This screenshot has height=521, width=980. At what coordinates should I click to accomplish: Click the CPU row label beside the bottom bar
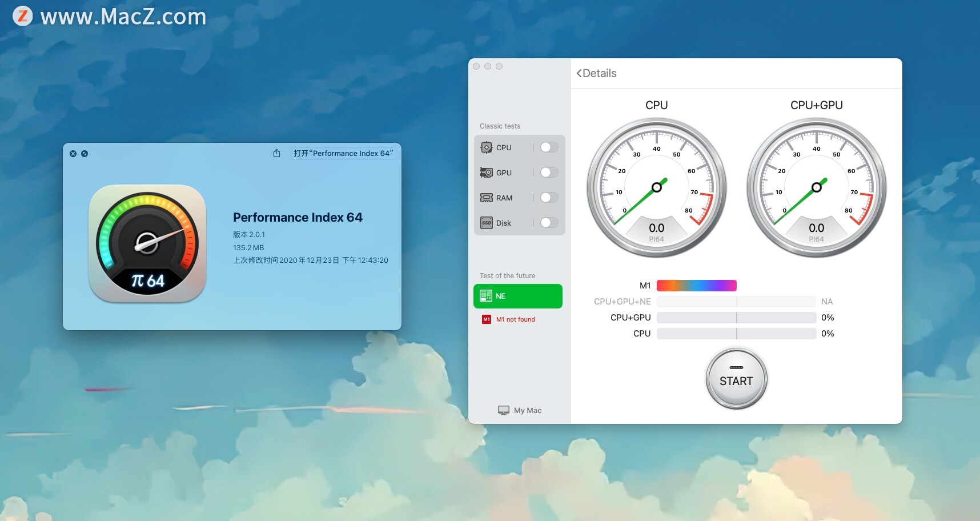(642, 334)
